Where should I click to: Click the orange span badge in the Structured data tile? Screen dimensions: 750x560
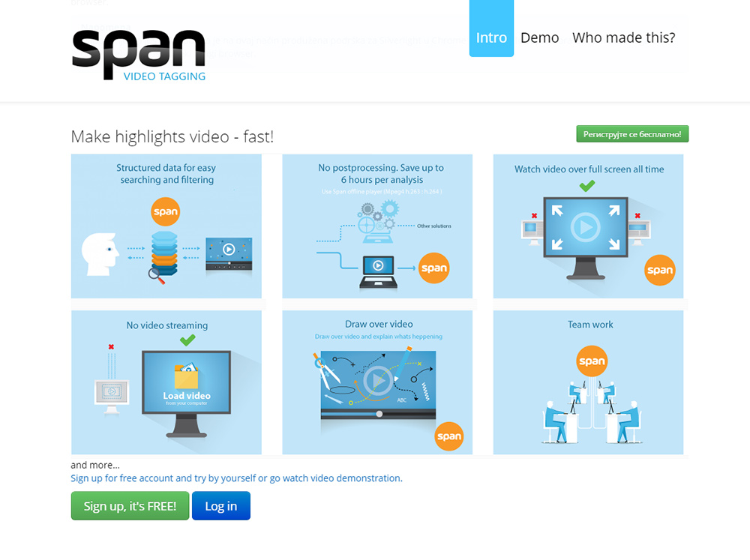point(166,211)
